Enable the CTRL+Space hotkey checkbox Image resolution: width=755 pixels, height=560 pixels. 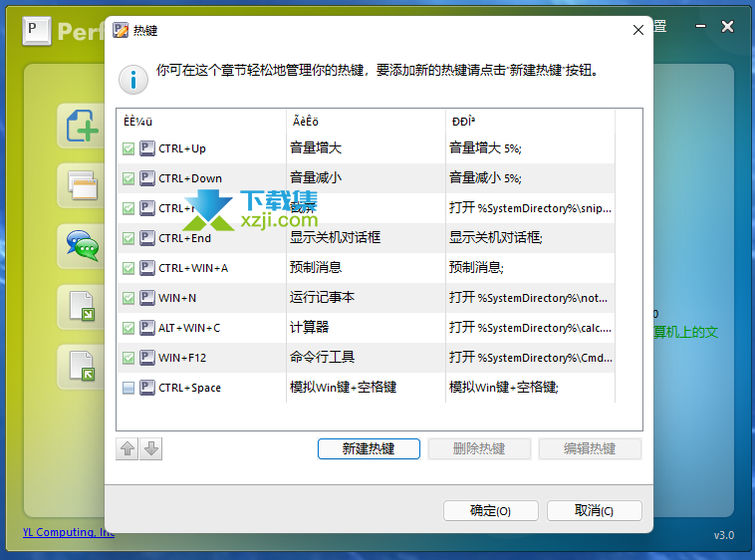[x=128, y=388]
